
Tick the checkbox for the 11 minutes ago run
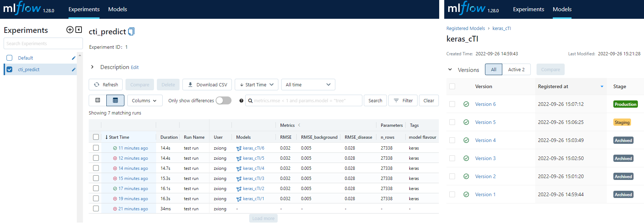[x=96, y=148]
